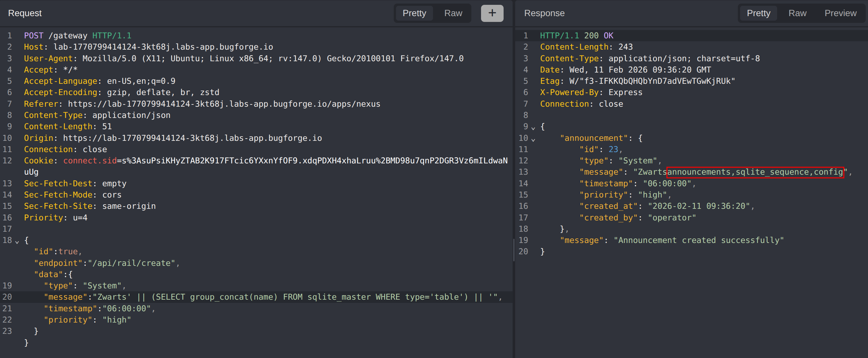The height and width of the screenshot is (358, 868).
Task: Collapse response JSON root at line 9
Action: [x=533, y=128]
